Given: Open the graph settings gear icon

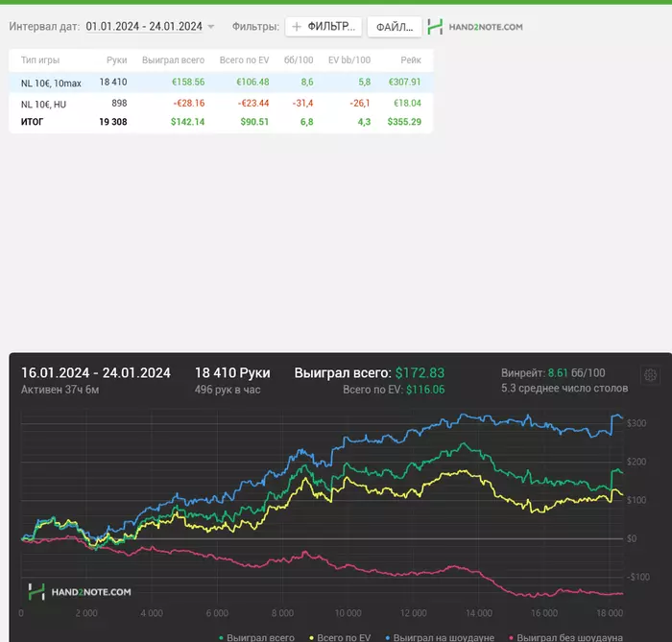Looking at the screenshot, I should [650, 375].
